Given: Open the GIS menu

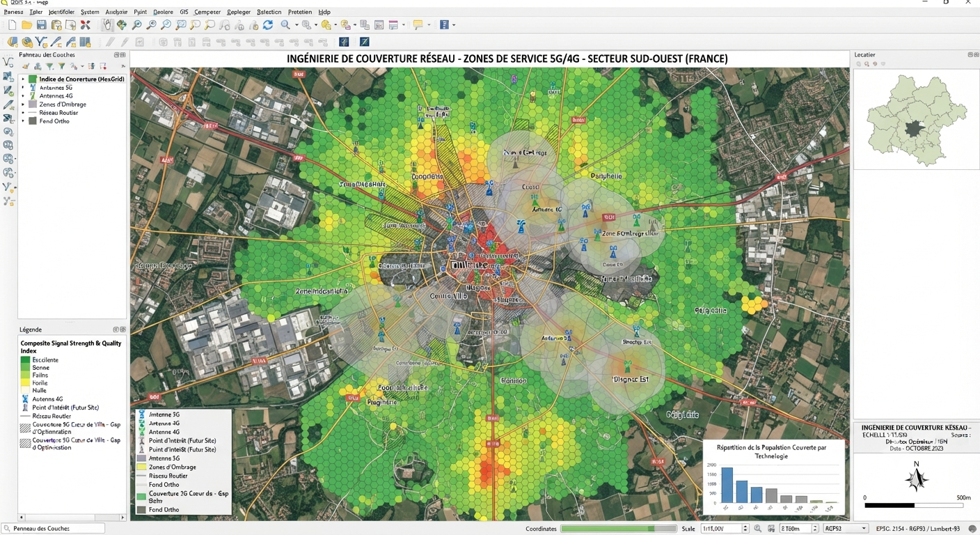Looking at the screenshot, I should 184,12.
